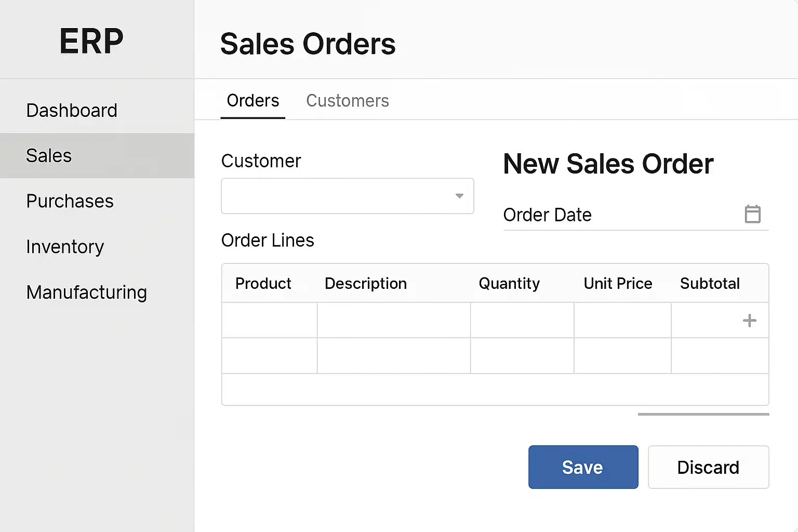Switch to the Customers tab
The width and height of the screenshot is (798, 532).
point(347,101)
